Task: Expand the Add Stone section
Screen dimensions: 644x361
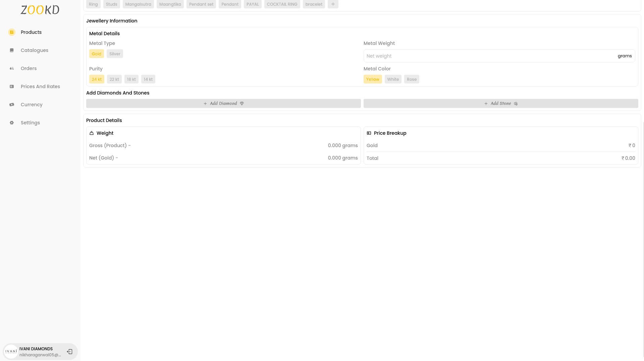Action: (501, 103)
